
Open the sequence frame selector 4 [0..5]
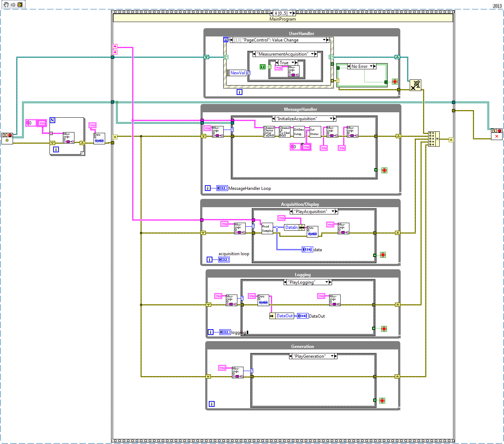(283, 13)
